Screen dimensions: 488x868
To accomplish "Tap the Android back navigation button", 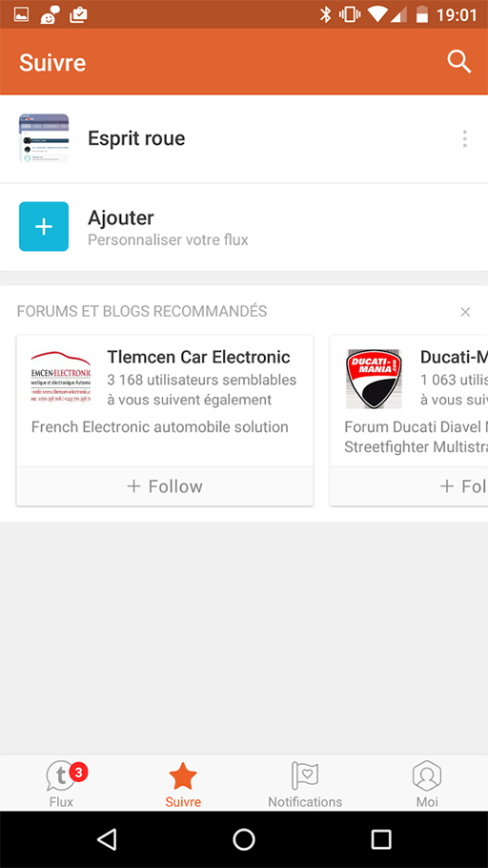I will 107,839.
